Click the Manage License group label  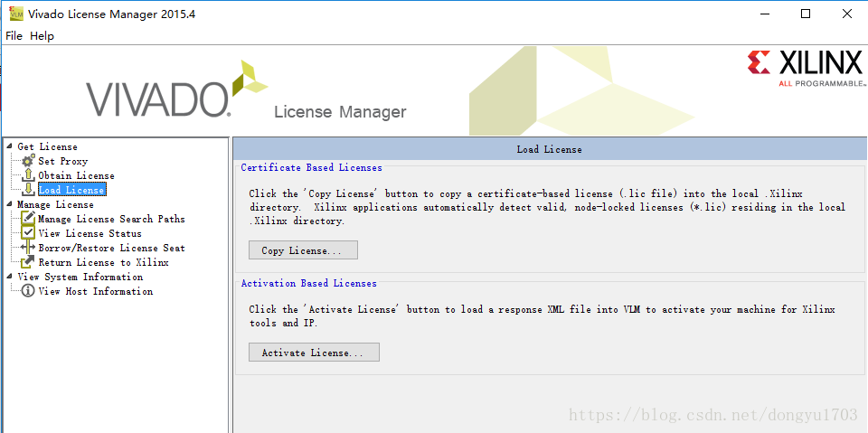tap(55, 204)
